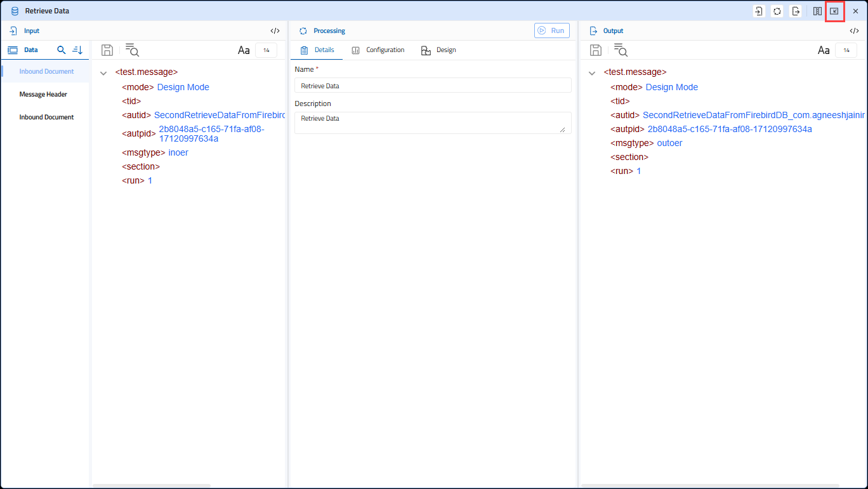Viewport: 868px width, 489px height.
Task: Click the split-columns layout icon
Action: click(x=817, y=11)
